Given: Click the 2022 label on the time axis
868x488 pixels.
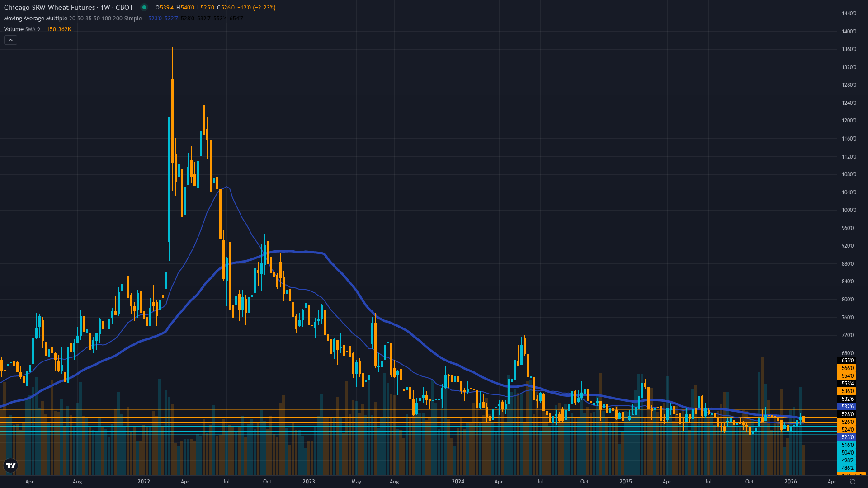Looking at the screenshot, I should pyautogui.click(x=144, y=482).
